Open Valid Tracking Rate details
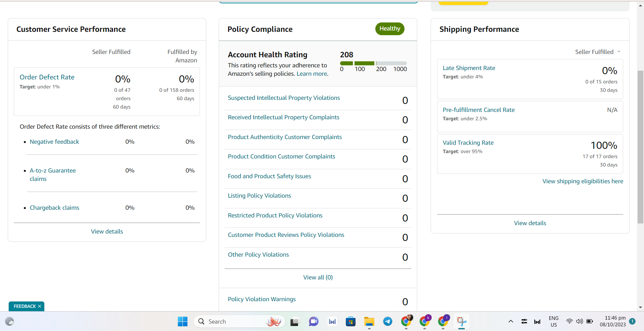644x331 pixels. coord(468,143)
